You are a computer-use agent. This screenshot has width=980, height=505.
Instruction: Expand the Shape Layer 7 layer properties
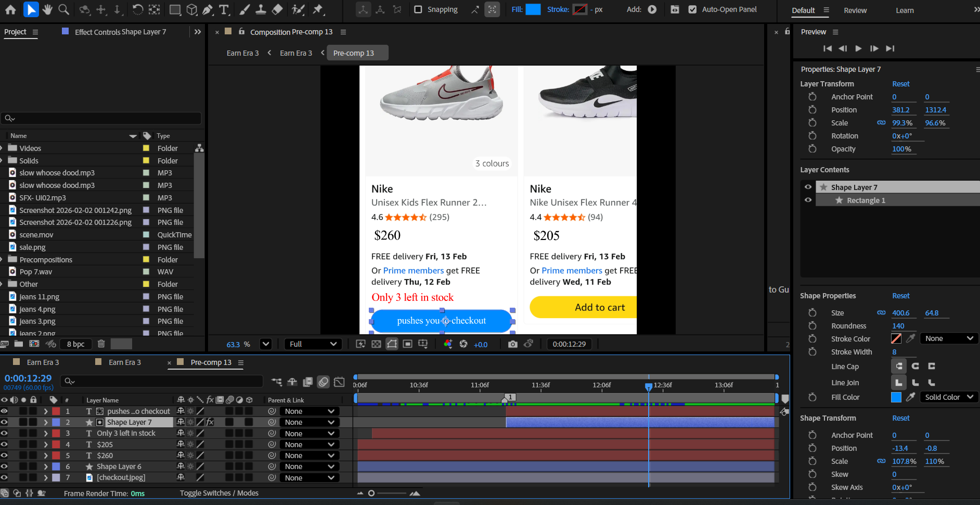(x=46, y=422)
